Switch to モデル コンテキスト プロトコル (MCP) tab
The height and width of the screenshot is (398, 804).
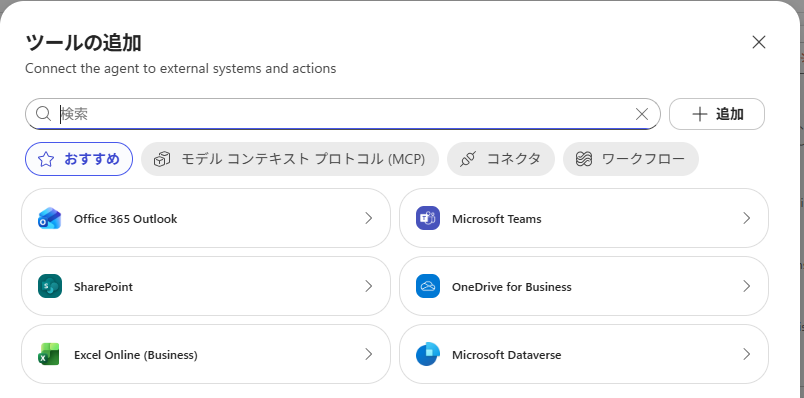point(290,159)
